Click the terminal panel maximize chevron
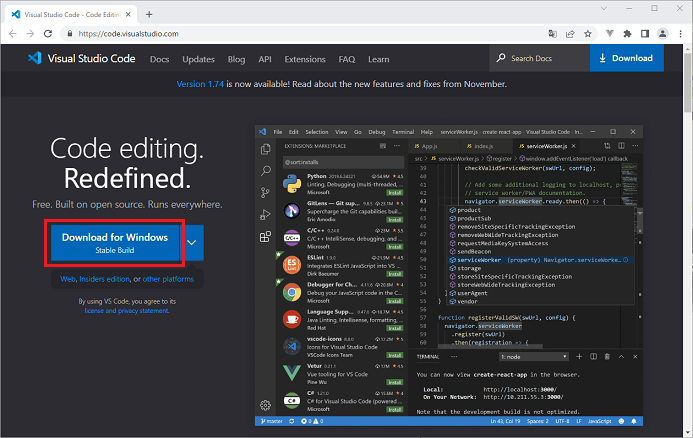The width and height of the screenshot is (693, 438). 621,356
